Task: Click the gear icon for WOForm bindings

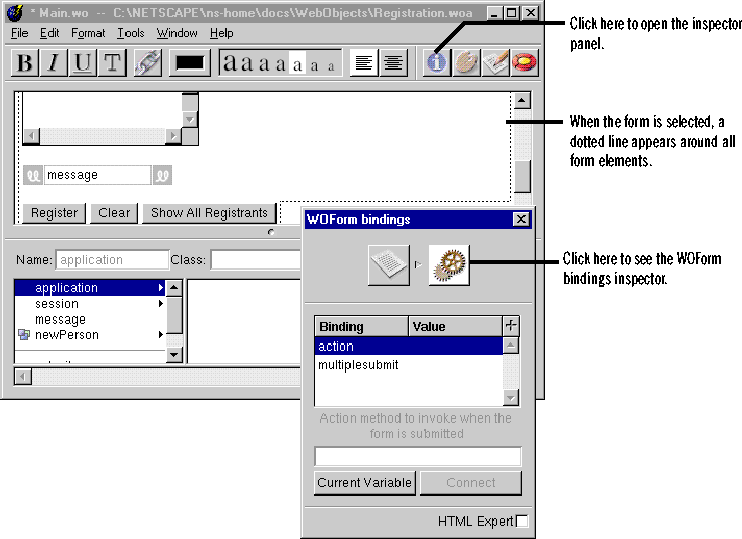Action: tap(449, 265)
